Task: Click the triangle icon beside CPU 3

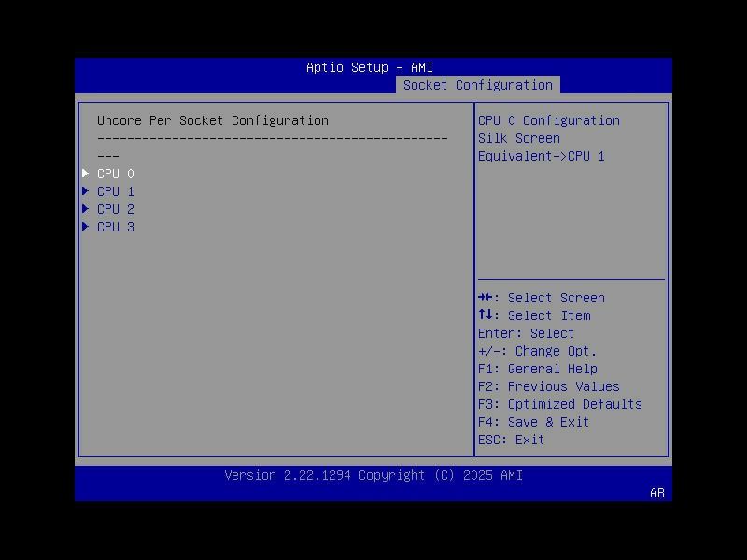Action: coord(86,226)
